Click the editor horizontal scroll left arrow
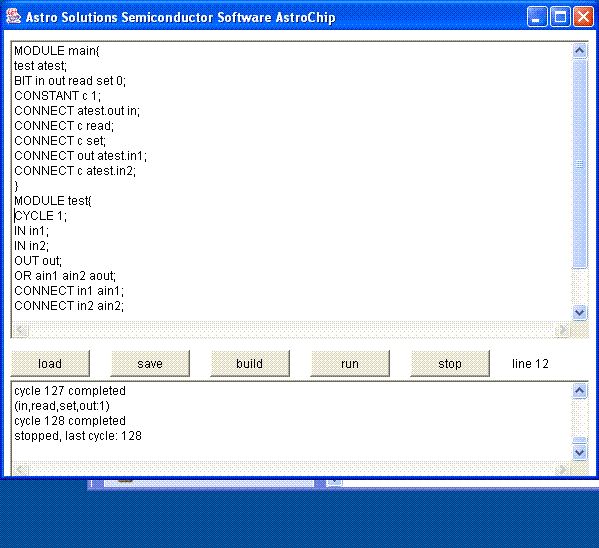 [x=21, y=330]
